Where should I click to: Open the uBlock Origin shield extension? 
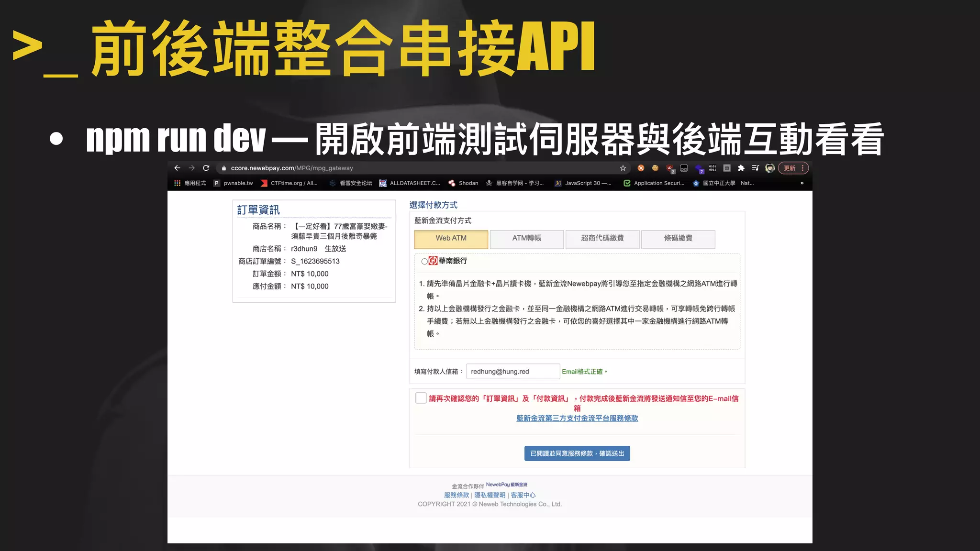tap(670, 168)
